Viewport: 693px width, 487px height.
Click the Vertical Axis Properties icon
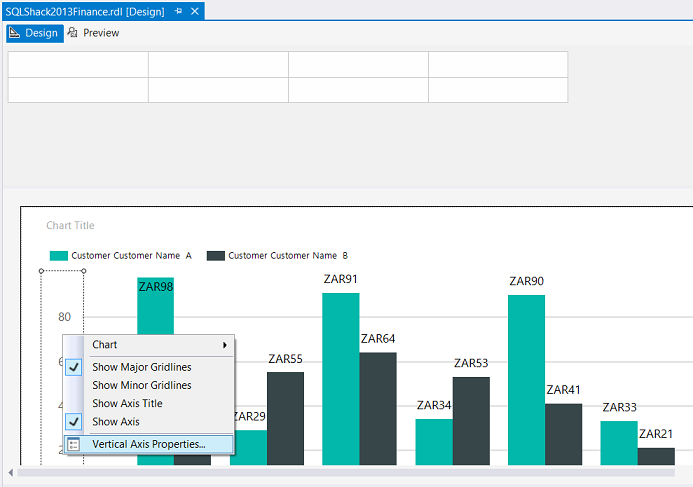[74, 444]
